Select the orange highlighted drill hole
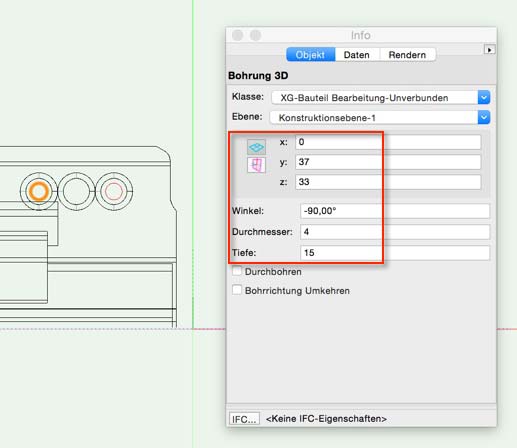Image resolution: width=517 pixels, height=448 pixels. [38, 192]
